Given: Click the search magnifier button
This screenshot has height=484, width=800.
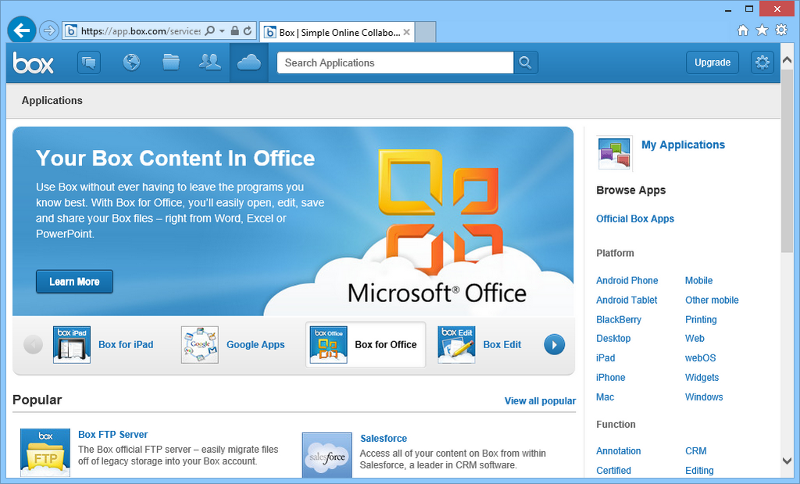Looking at the screenshot, I should pos(526,62).
